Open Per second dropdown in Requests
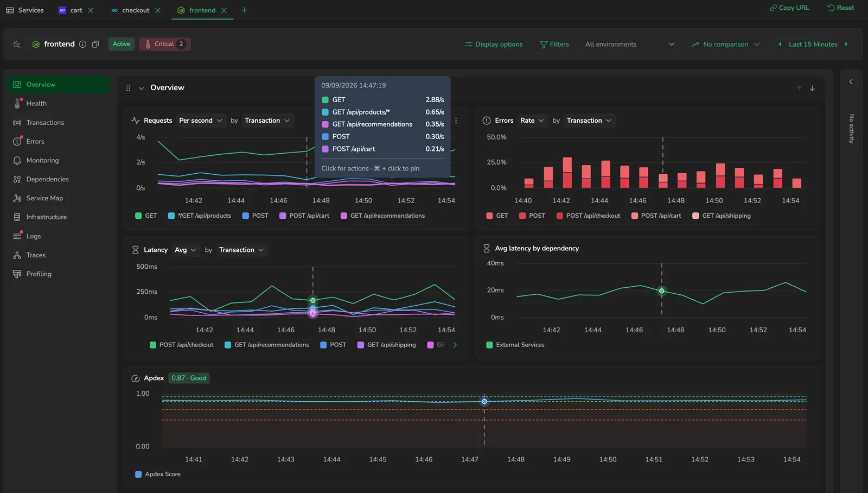868x493 pixels. [200, 121]
